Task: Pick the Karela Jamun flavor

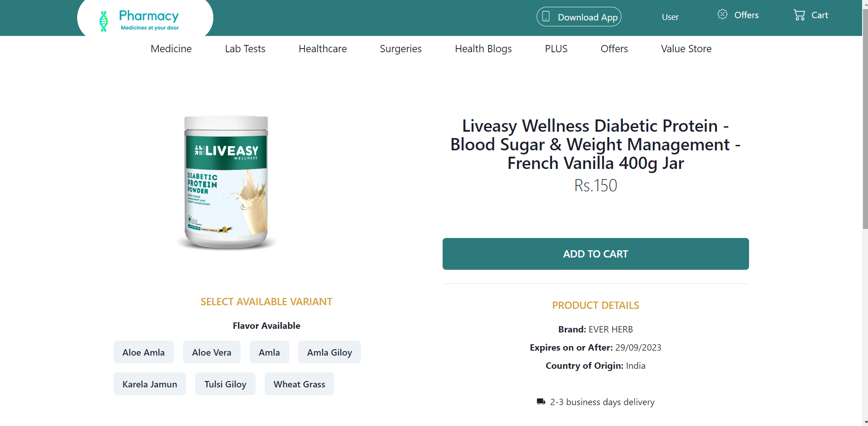Action: point(150,384)
